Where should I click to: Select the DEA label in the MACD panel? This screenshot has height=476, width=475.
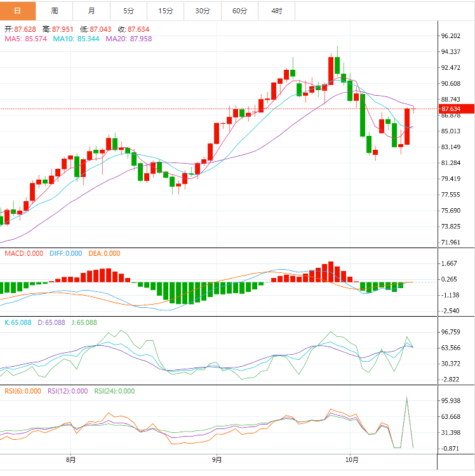pyautogui.click(x=104, y=253)
